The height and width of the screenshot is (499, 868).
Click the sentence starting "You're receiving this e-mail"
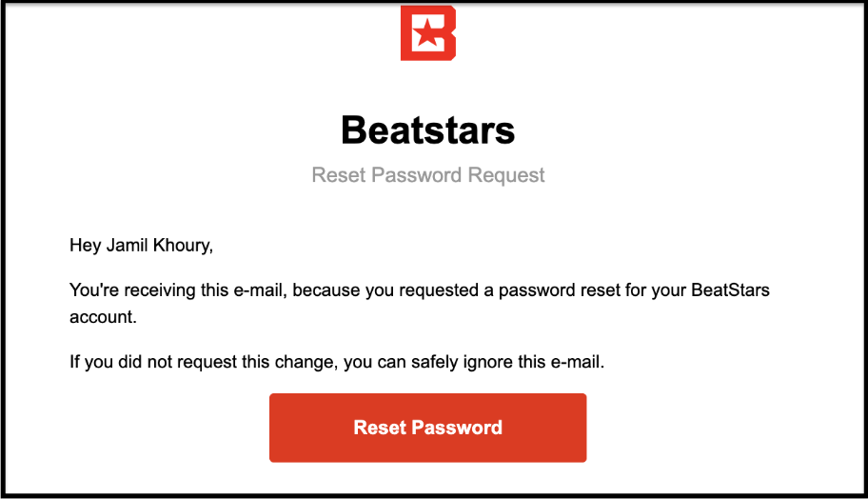click(419, 289)
